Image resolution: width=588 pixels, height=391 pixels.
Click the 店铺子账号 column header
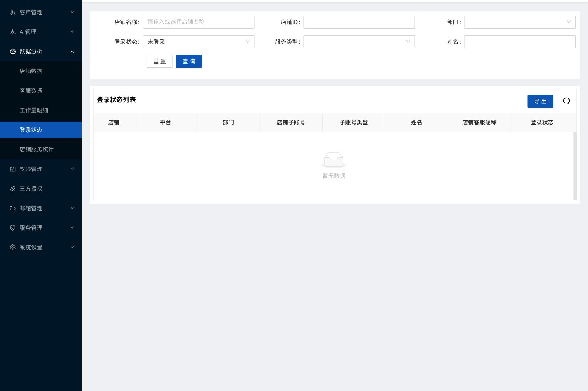[291, 122]
